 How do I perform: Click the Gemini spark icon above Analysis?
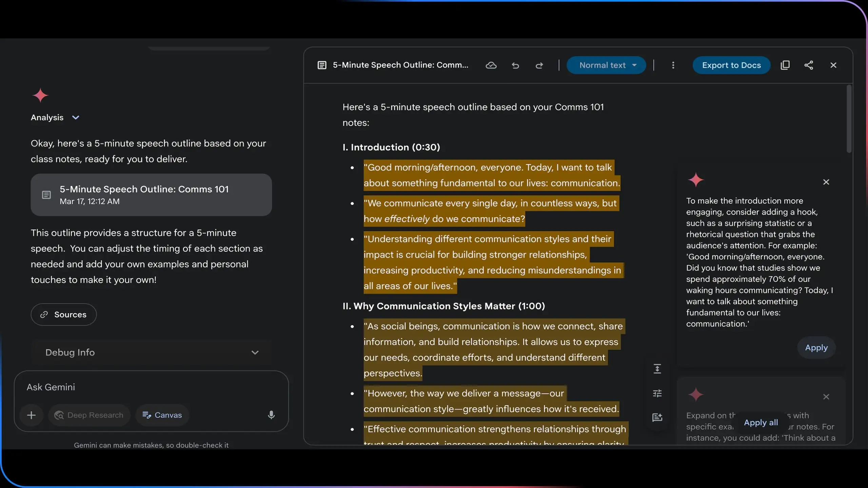pos(40,95)
